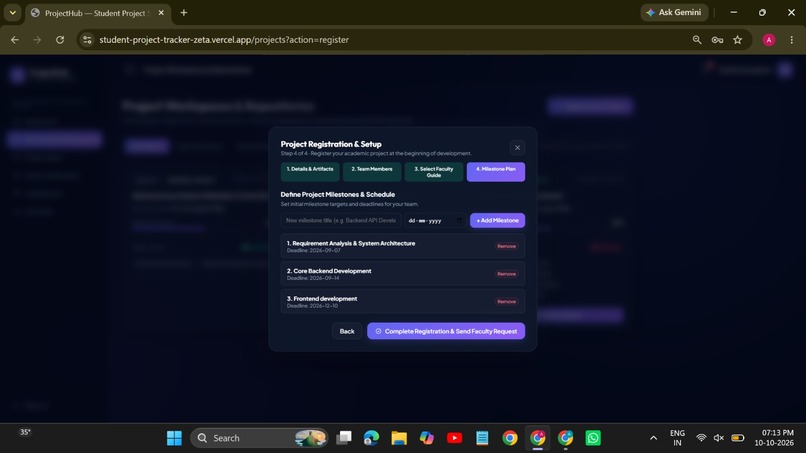This screenshot has width=806, height=453.
Task: Open WhatsApp from taskbar
Action: click(593, 438)
